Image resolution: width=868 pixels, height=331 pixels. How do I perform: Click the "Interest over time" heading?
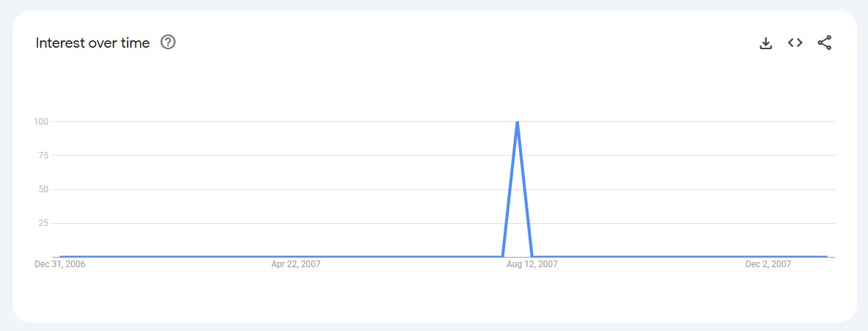click(x=92, y=43)
